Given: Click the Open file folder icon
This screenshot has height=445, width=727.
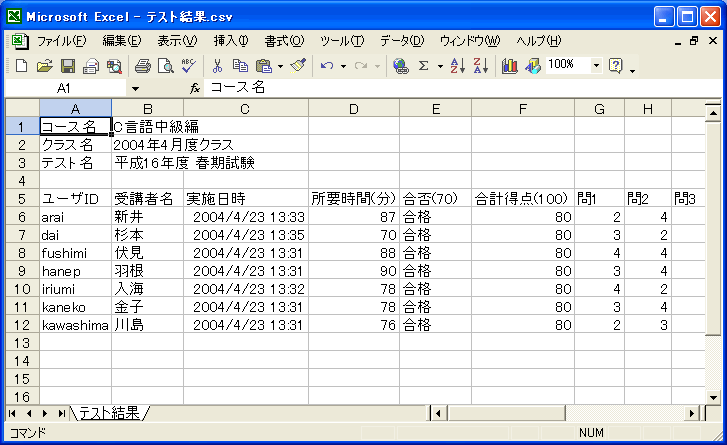Looking at the screenshot, I should (45, 66).
